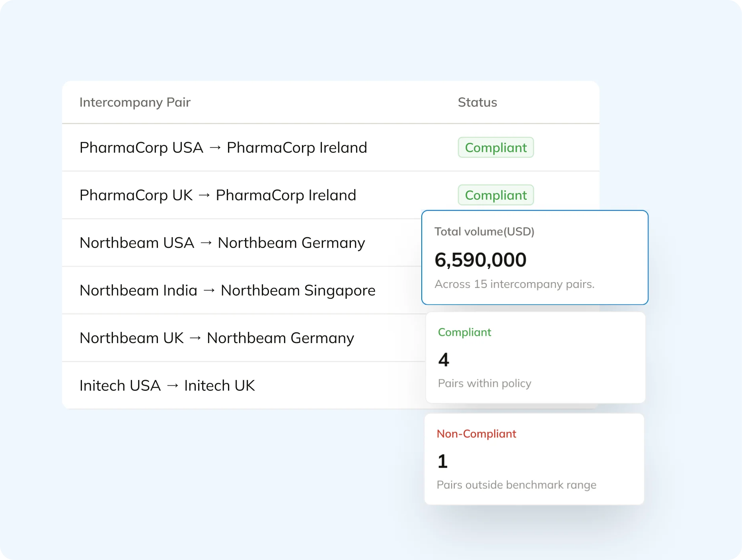This screenshot has height=560, width=742.
Task: Click 'Pairs within policy' description text
Action: tap(484, 383)
